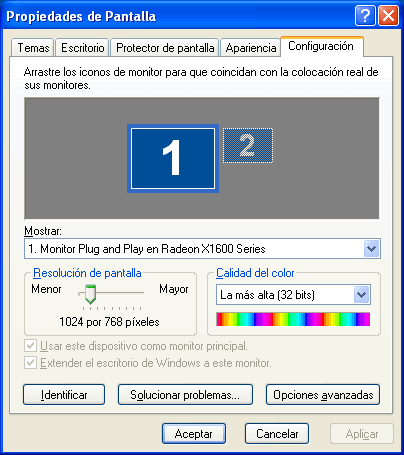The height and width of the screenshot is (455, 404).
Task: Go to Protector de pantalla tab
Action: click(165, 48)
